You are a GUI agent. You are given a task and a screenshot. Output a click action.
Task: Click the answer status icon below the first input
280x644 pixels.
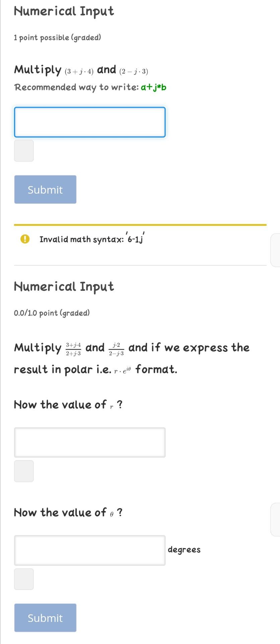(x=24, y=151)
